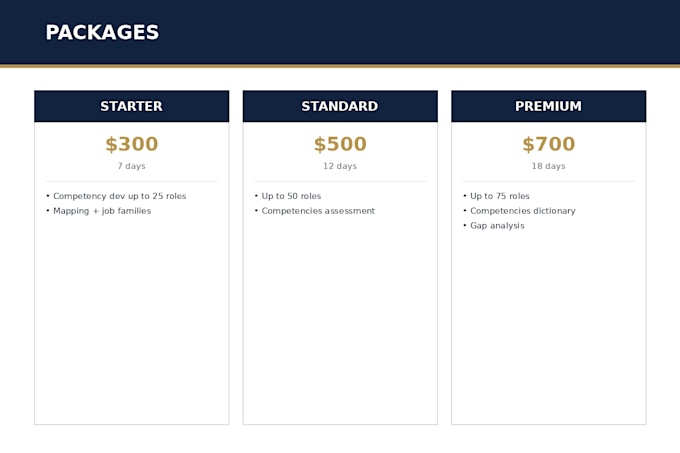The image size is (680, 453).
Task: Click the empty body of the Starter card
Action: click(x=132, y=321)
